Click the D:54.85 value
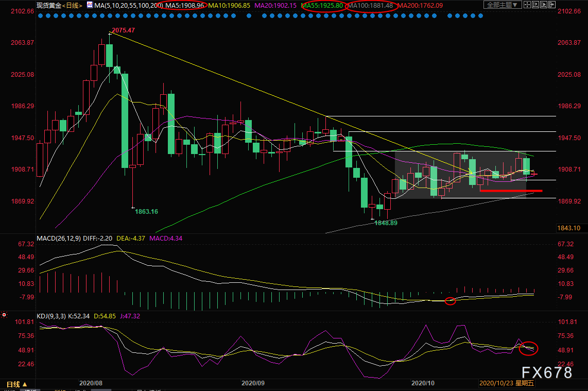This screenshot has height=391, width=588. [x=105, y=316]
